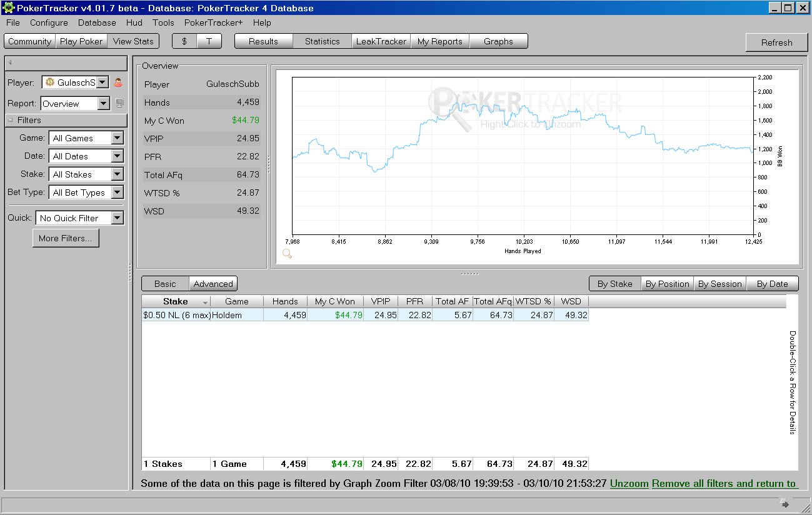Screen dimensions: 812x515
Task: Sort table by My C Won column header
Action: point(335,301)
